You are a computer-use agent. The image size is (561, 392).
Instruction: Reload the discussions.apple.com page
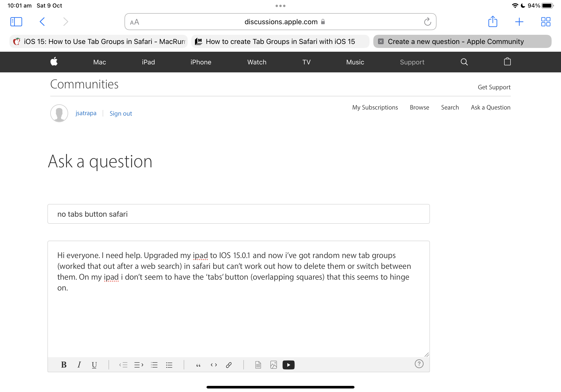(427, 22)
